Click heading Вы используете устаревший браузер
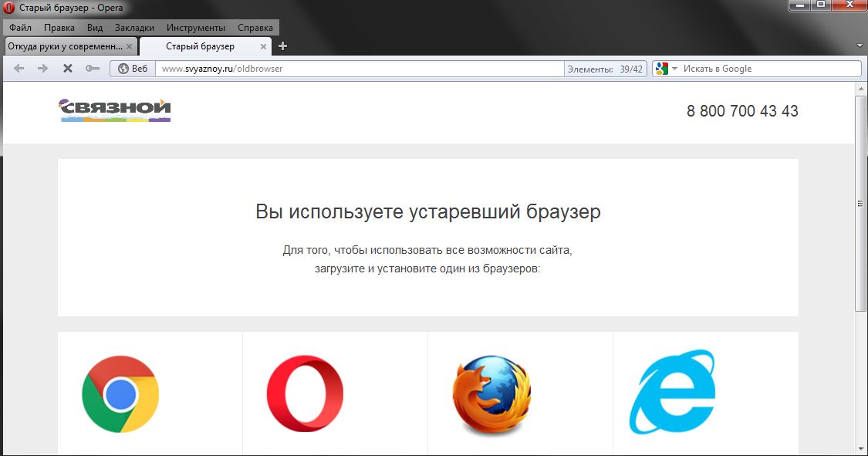Image resolution: width=868 pixels, height=456 pixels. pyautogui.click(x=428, y=211)
